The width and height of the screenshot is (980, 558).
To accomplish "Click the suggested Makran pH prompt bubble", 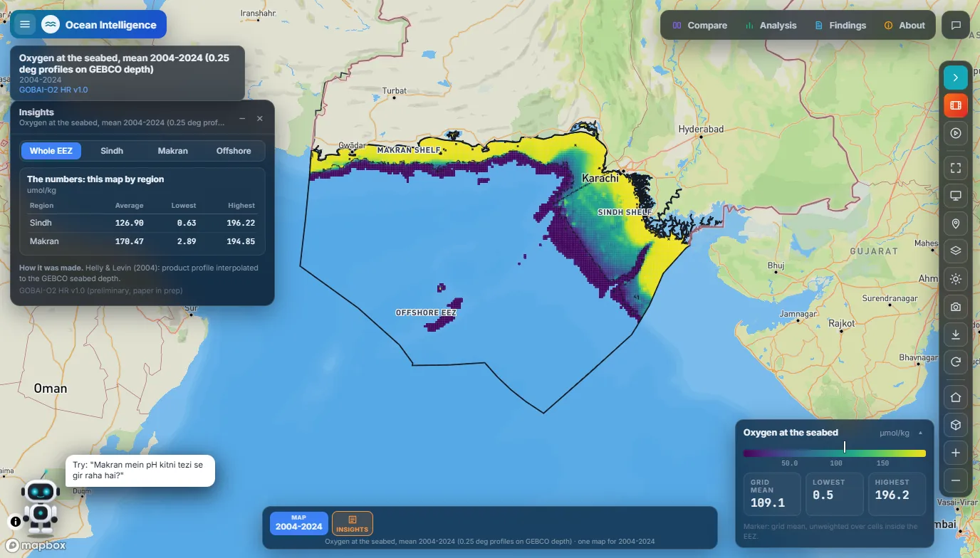I will 140,470.
